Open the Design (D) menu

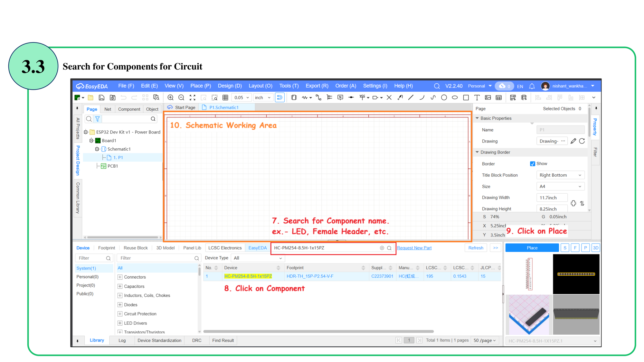pos(230,86)
